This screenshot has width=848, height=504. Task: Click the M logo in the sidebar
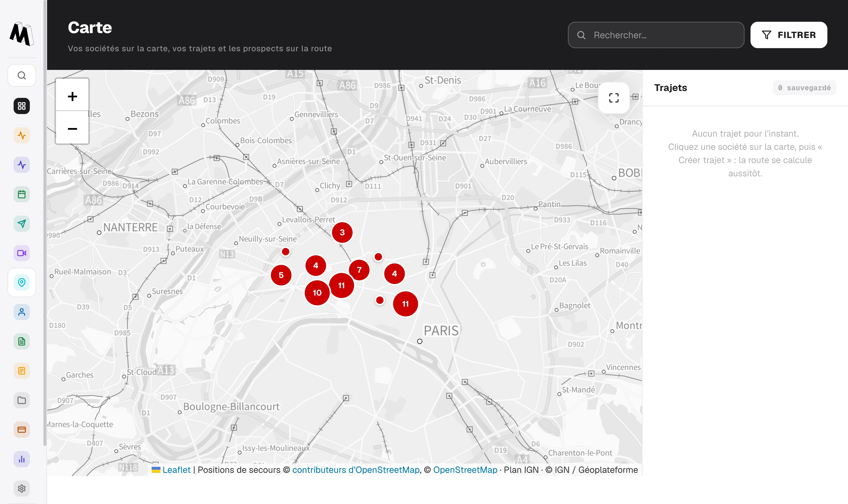21,34
